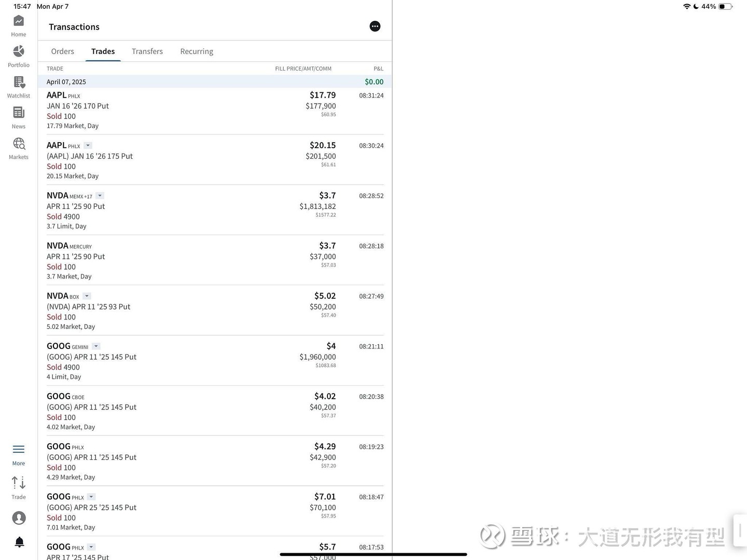Open the Home section in sidebar
The image size is (747, 560).
coord(19,26)
